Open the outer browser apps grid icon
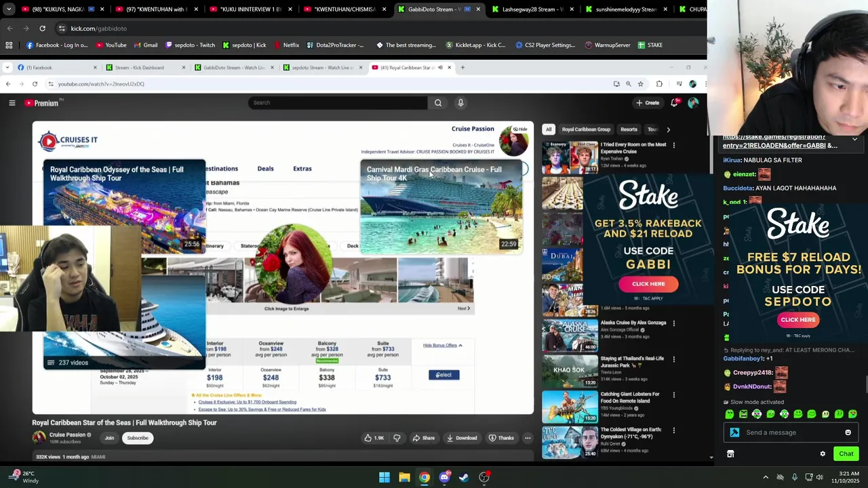868x488 pixels. (9, 45)
